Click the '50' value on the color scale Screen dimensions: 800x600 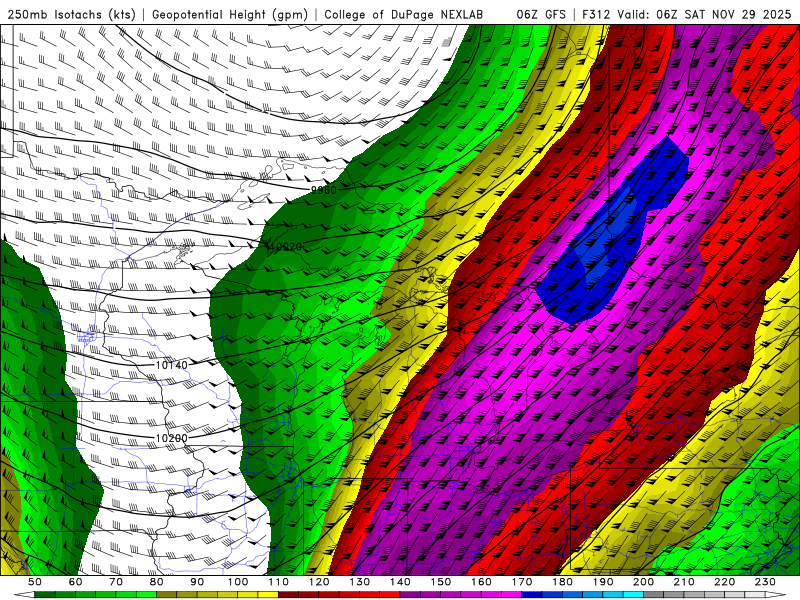[x=35, y=582]
